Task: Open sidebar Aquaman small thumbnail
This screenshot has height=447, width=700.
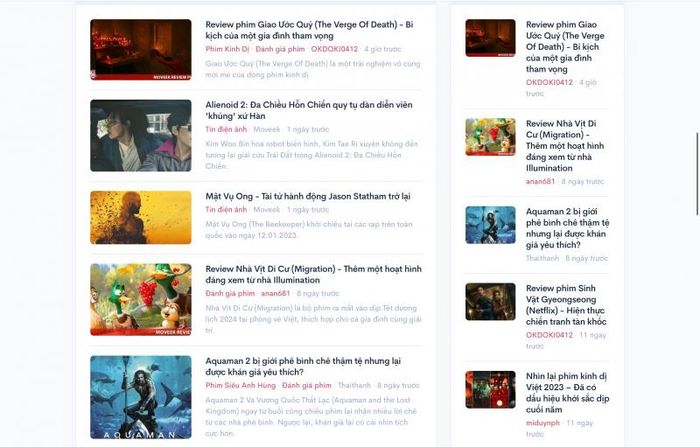Action: pyautogui.click(x=490, y=225)
